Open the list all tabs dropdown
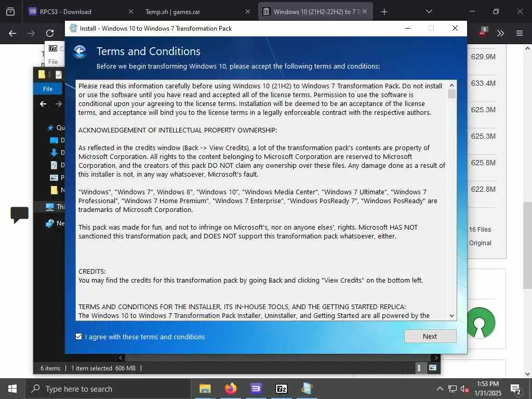 (429, 12)
